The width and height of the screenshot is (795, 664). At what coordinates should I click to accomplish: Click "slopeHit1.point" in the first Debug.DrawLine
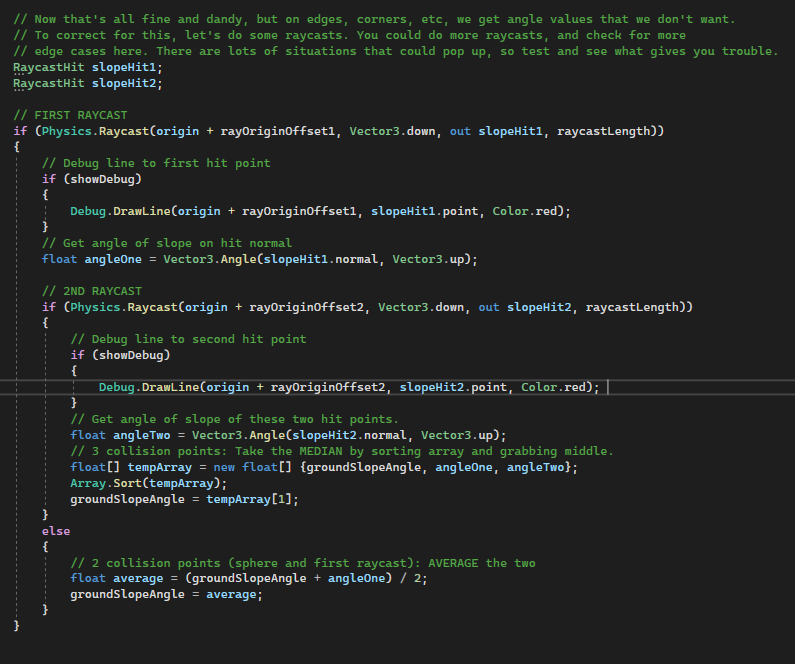click(424, 211)
